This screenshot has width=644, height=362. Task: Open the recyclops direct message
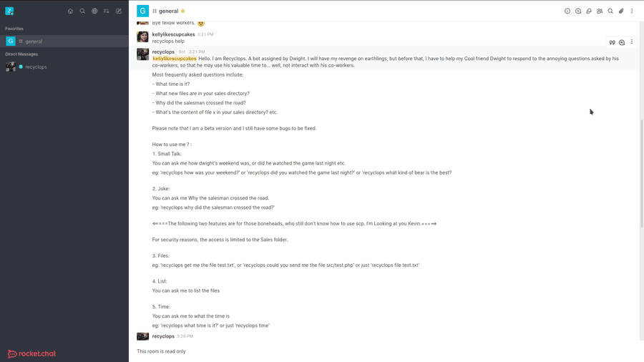tap(36, 67)
